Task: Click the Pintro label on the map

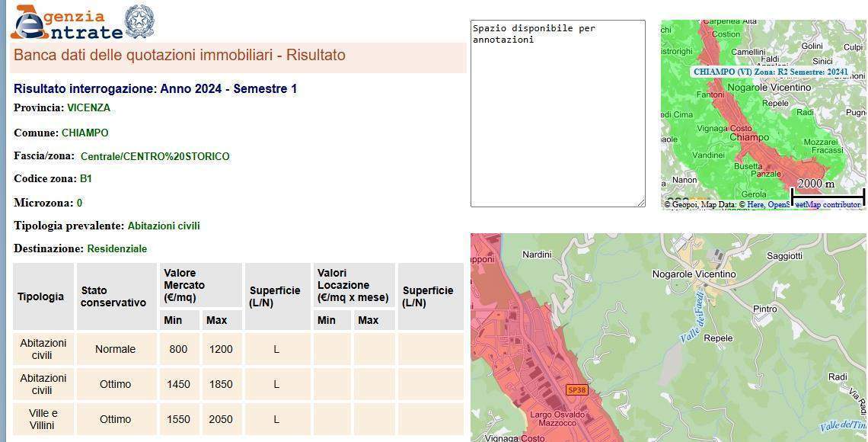Action: (x=764, y=309)
